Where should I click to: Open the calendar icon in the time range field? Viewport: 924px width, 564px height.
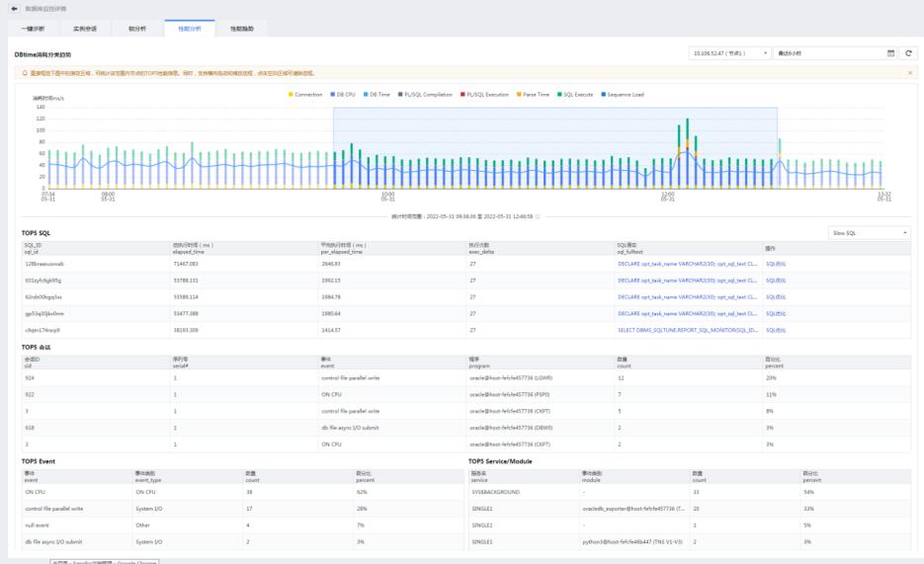click(x=889, y=53)
